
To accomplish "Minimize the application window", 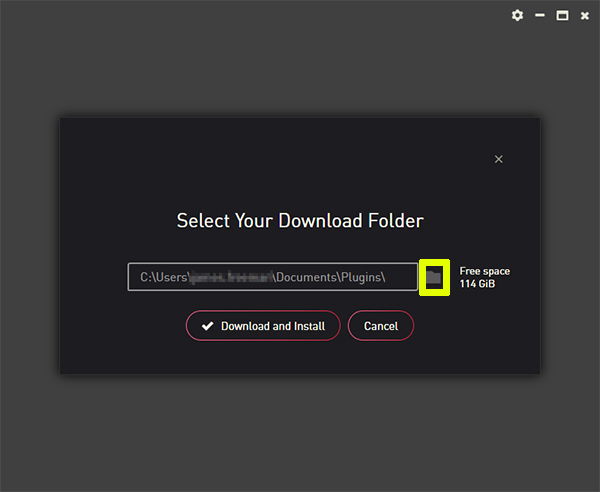I will (540, 15).
